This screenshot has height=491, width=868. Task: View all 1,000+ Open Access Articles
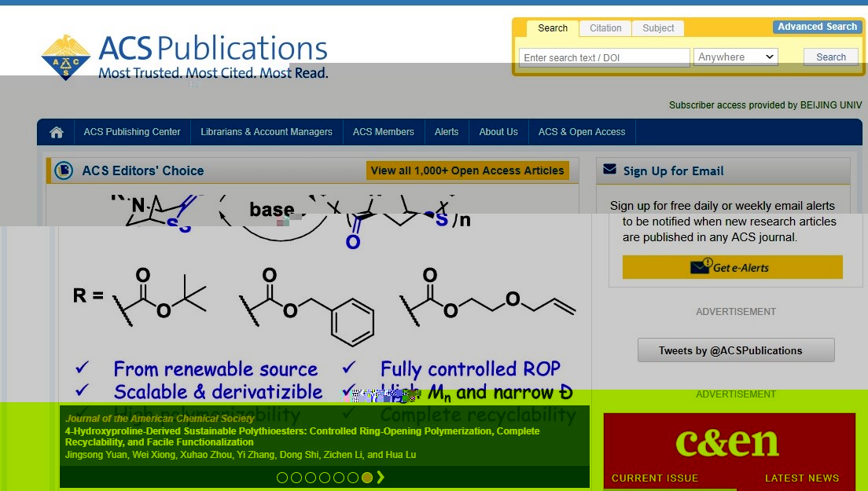pyautogui.click(x=468, y=170)
